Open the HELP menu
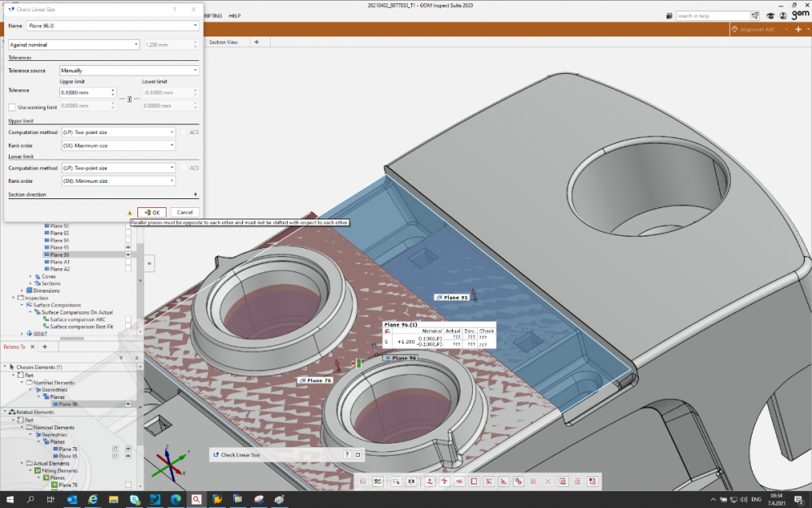This screenshot has height=508, width=812. point(235,15)
